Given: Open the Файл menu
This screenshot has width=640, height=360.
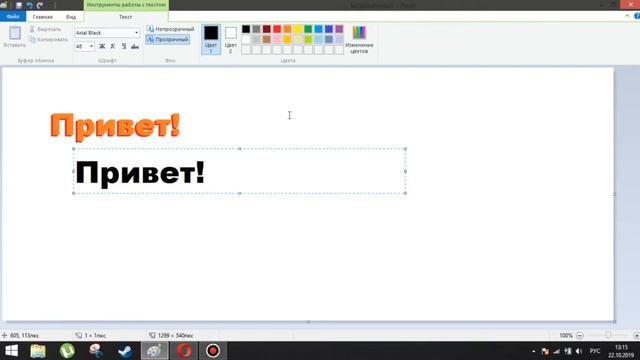Looking at the screenshot, I should (13, 16).
